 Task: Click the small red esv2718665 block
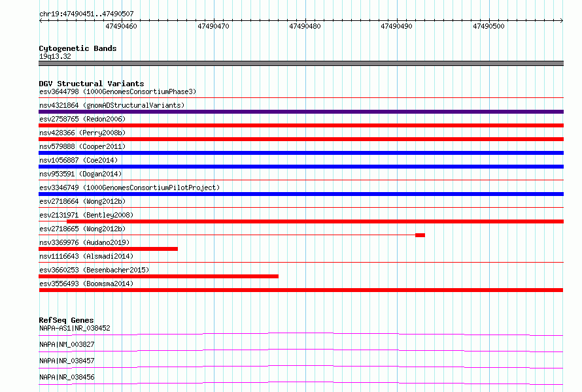click(x=420, y=235)
